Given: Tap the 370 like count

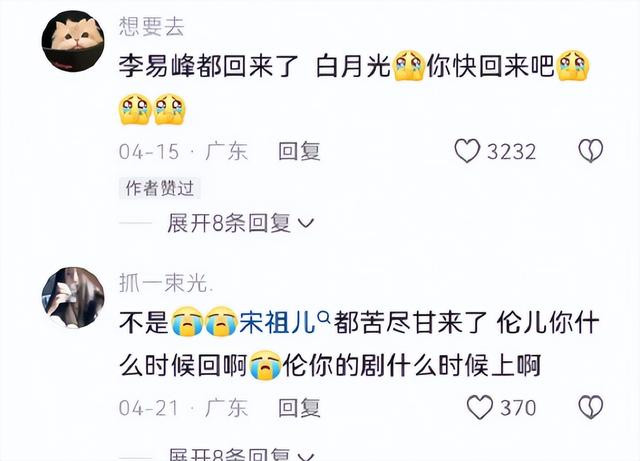Looking at the screenshot, I should [x=518, y=408].
